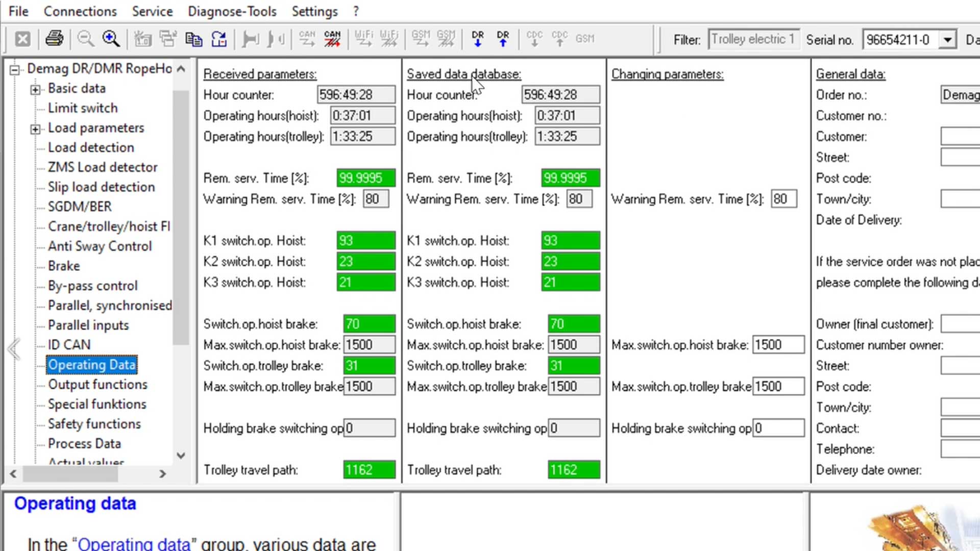The image size is (980, 551).
Task: Click the tree scroll-down arrow
Action: [181, 456]
